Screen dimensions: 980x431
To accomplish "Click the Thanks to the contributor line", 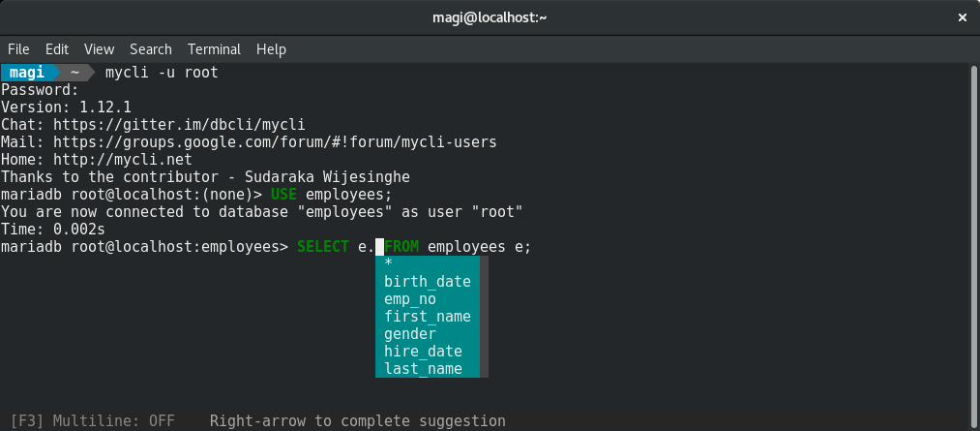I will click(206, 177).
